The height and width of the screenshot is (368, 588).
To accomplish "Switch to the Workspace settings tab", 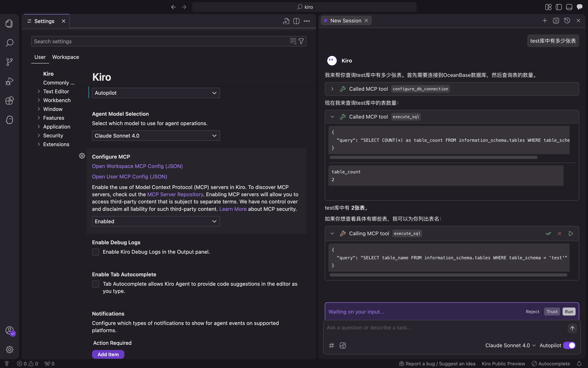I will 66,57.
